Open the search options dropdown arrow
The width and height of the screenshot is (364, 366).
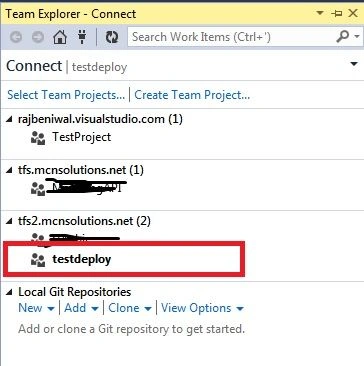[357, 36]
